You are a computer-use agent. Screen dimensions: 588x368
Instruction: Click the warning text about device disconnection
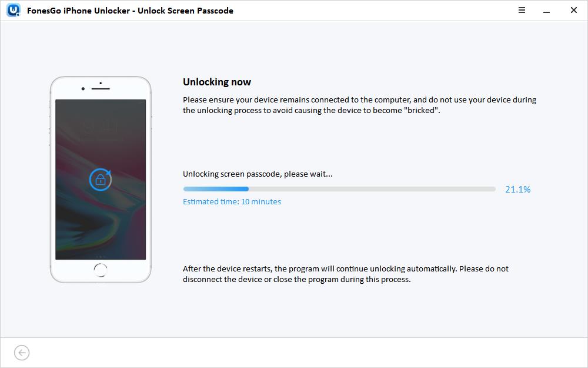click(x=346, y=274)
